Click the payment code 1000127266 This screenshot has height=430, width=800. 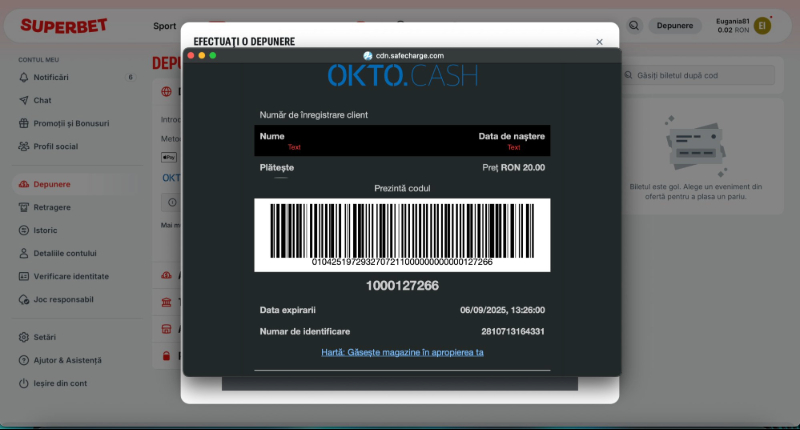pos(402,286)
